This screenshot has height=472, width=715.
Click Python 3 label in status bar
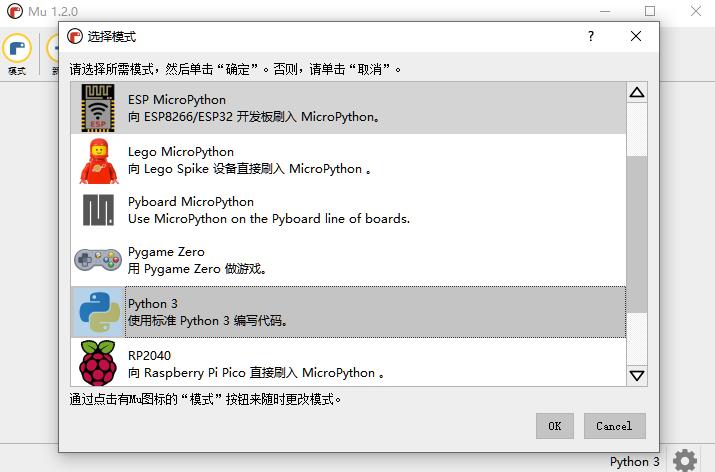click(634, 462)
